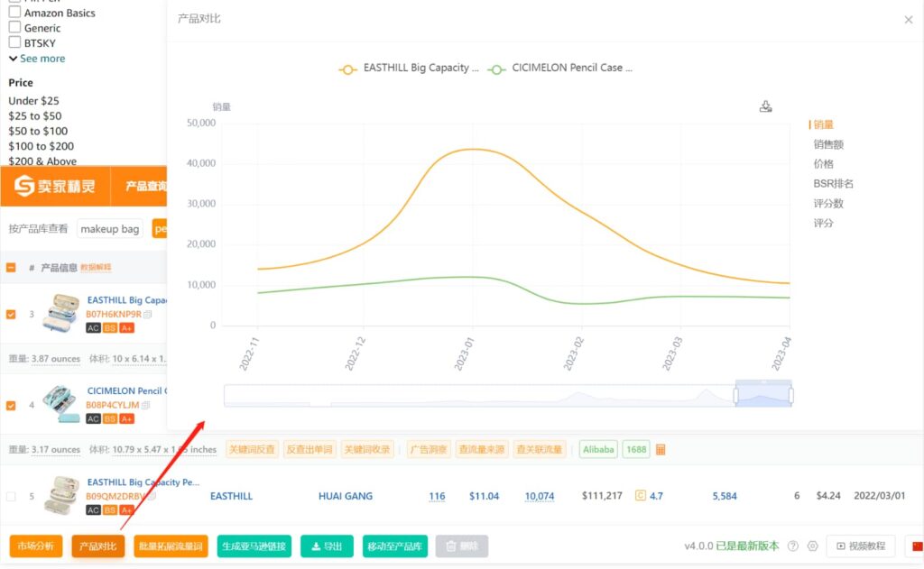The height and width of the screenshot is (569, 924).
Task: Grab the left handle of chart range slider
Action: [736, 395]
